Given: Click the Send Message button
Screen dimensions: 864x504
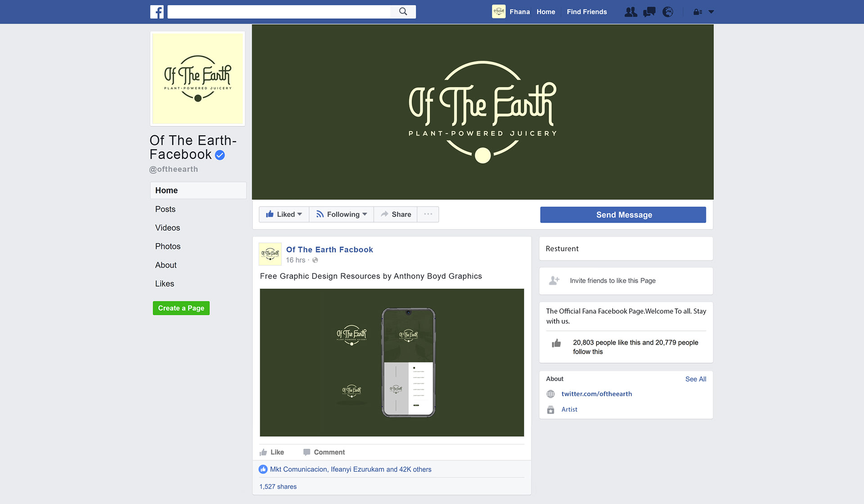Looking at the screenshot, I should pos(623,215).
